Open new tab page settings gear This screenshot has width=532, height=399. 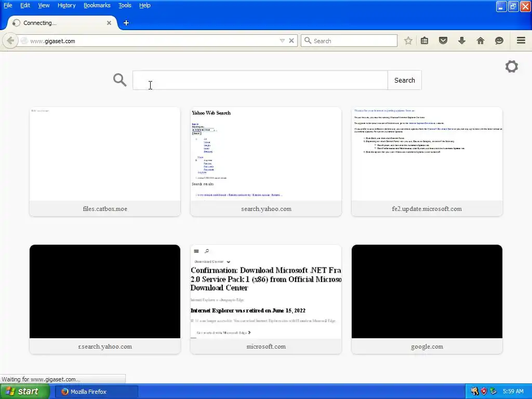(512, 66)
